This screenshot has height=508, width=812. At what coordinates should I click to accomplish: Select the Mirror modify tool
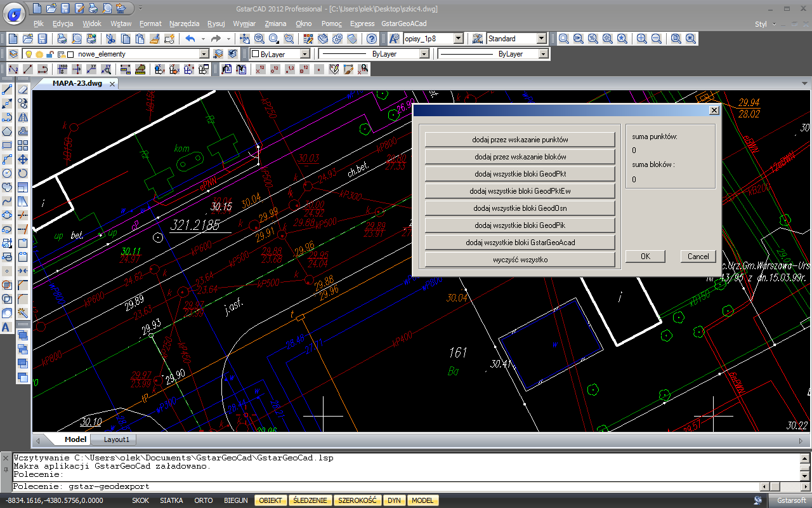23,117
